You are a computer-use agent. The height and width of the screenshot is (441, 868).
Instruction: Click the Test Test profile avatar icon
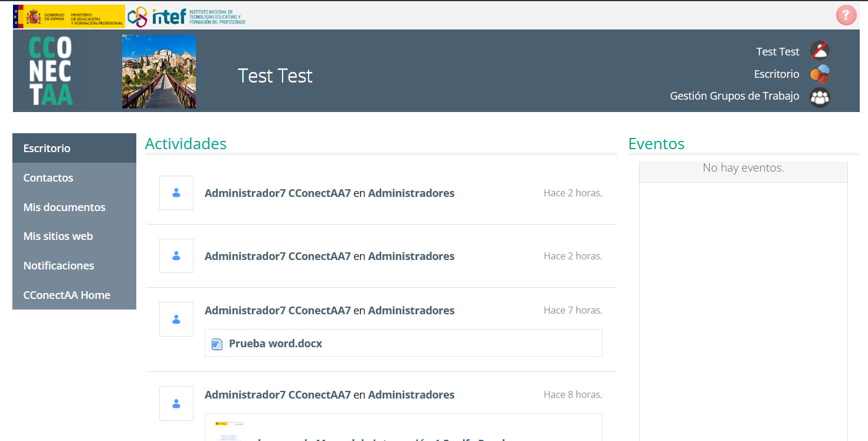[820, 51]
